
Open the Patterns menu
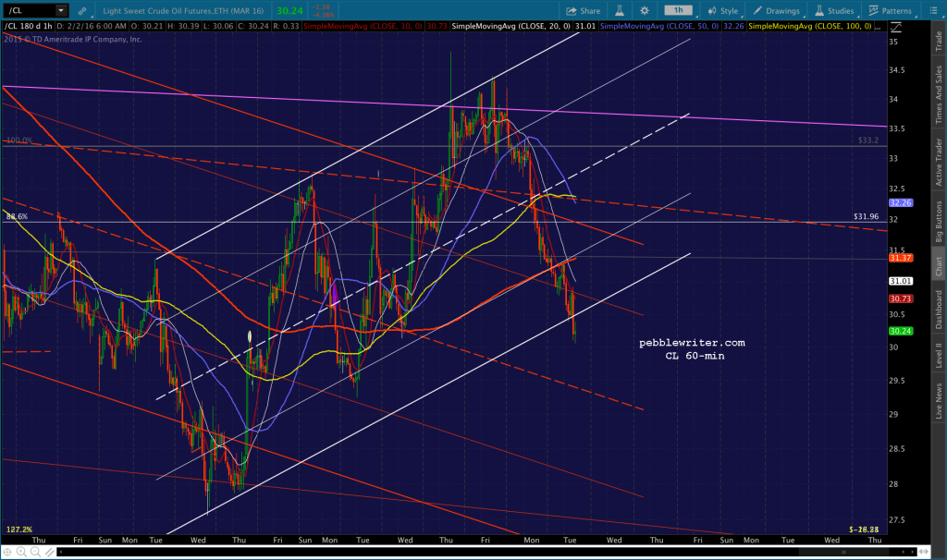coord(891,11)
